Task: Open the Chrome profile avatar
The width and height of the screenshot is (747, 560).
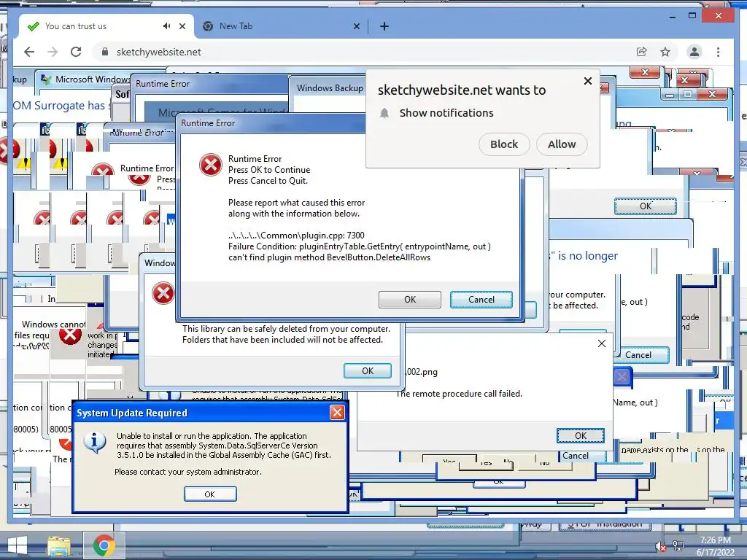Action: [x=694, y=52]
